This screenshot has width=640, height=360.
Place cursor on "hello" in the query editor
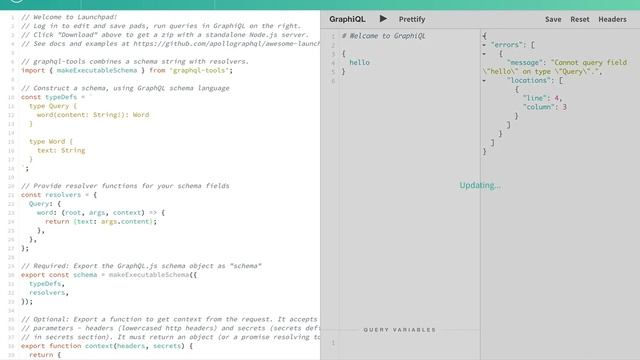pos(359,62)
